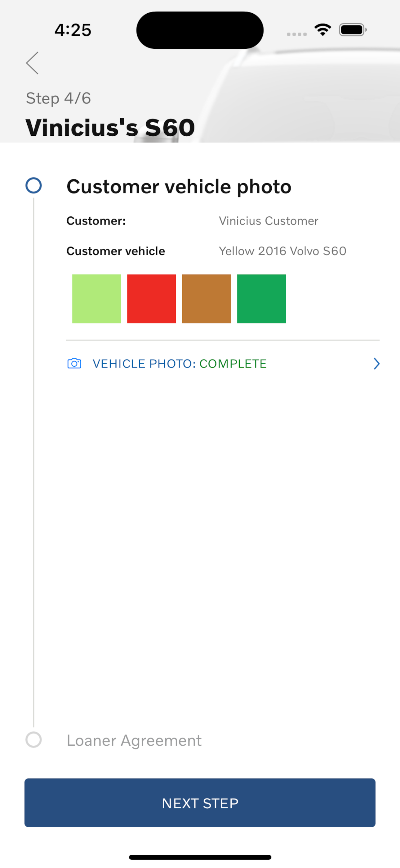
Task: Click the NEXT STEP button
Action: (x=200, y=802)
